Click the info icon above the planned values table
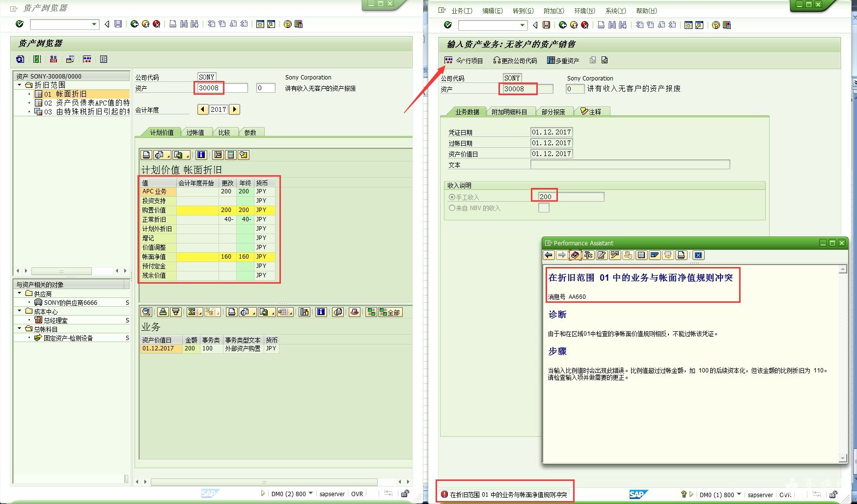Screen dimensions: 857x504 tap(201, 155)
